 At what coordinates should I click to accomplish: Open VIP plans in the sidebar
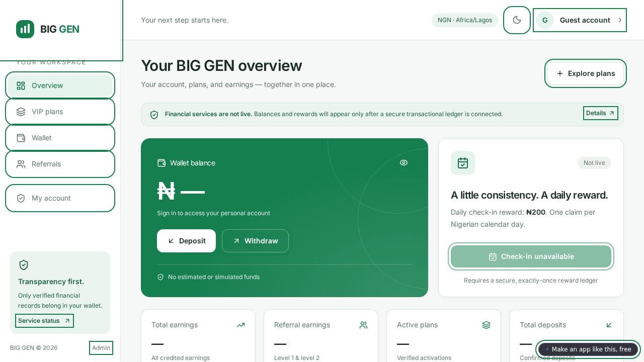click(60, 112)
